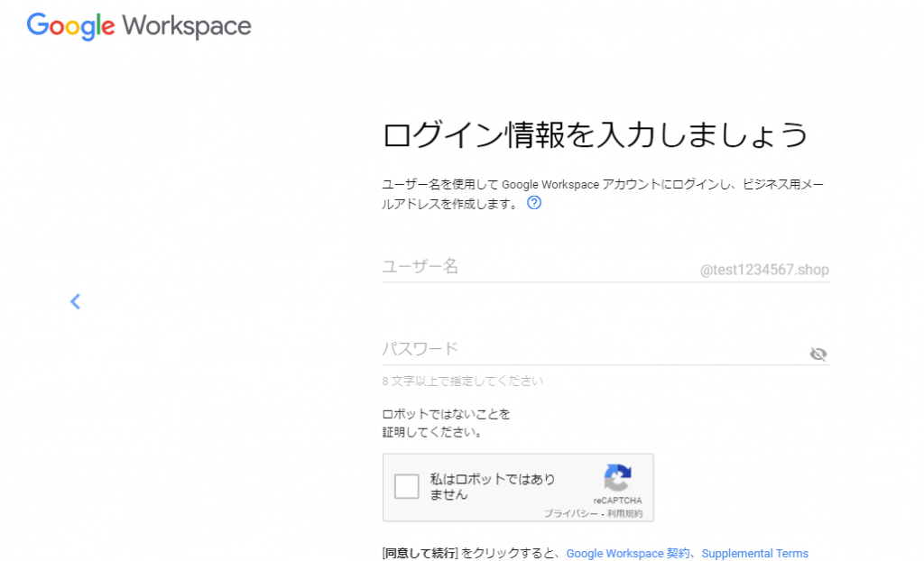Select the Google 'G' in the logo
Image resolution: width=924 pixels, height=561 pixels.
(37, 26)
